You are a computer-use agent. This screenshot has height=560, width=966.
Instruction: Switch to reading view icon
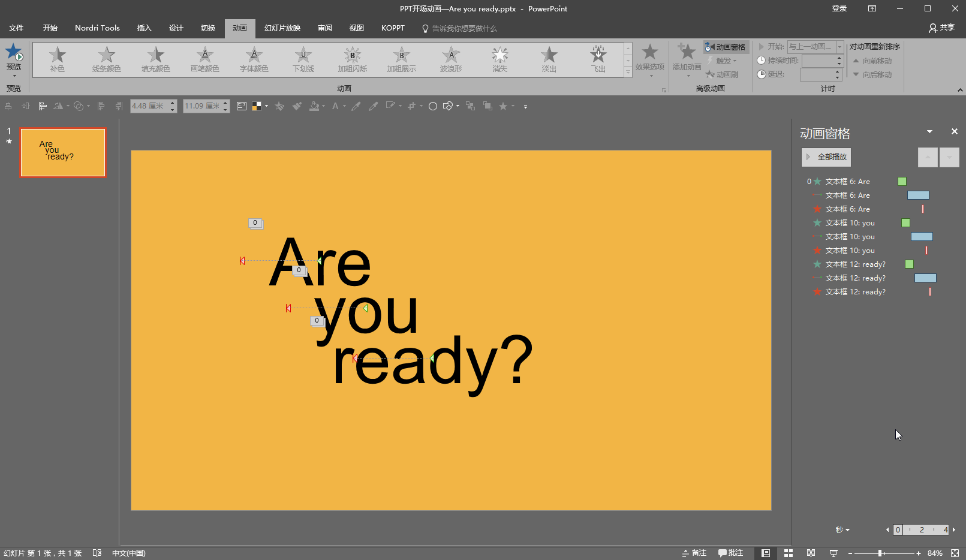tap(811, 553)
